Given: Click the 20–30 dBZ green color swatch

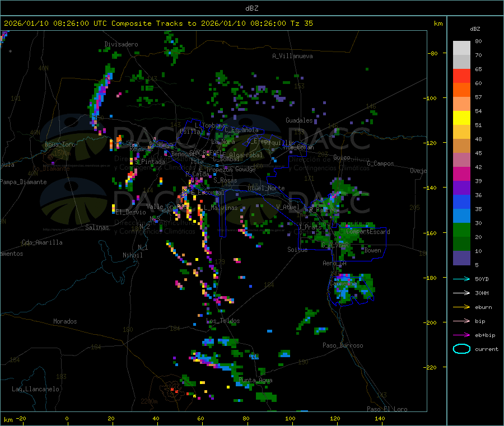Looking at the screenshot, I should click(461, 230).
